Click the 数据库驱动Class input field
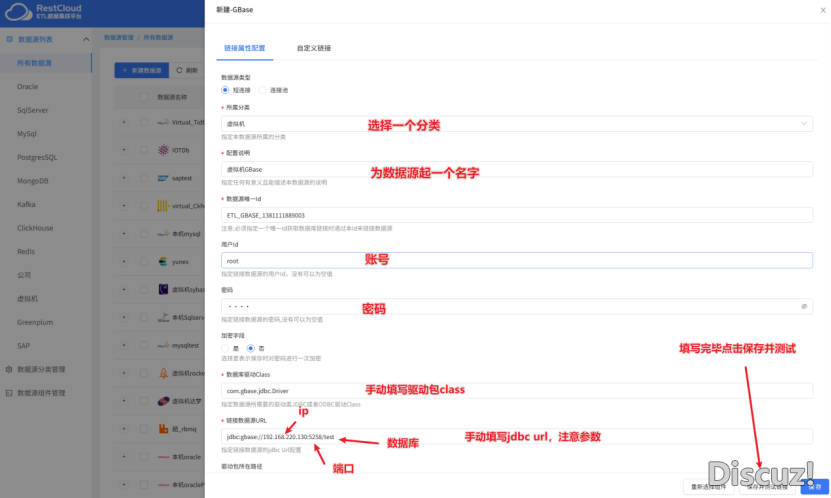831x498 pixels. tap(517, 391)
